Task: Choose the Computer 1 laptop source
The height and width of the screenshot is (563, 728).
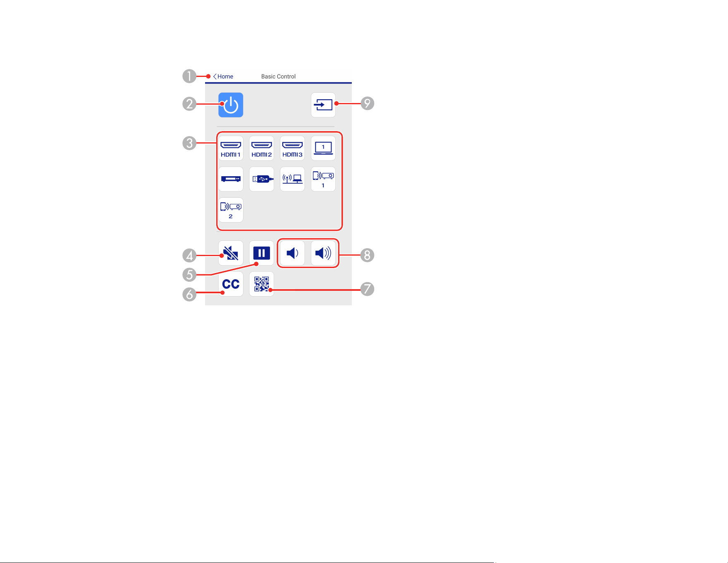Action: pos(323,149)
